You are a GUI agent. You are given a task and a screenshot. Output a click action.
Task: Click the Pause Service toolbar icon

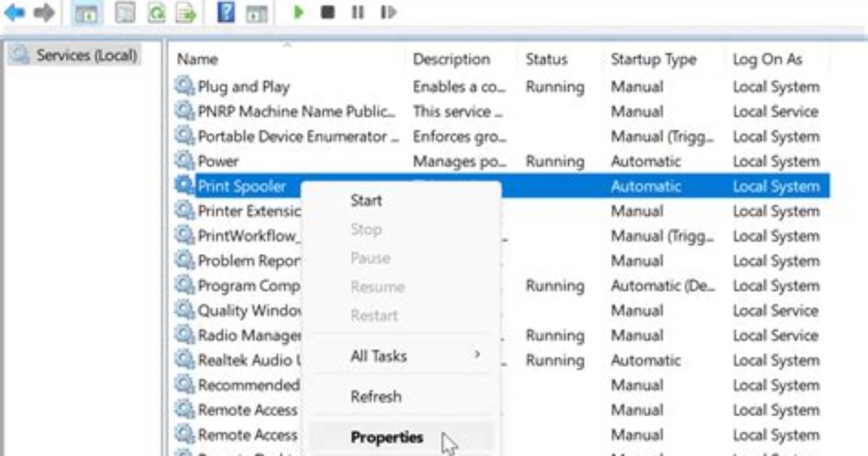(358, 12)
